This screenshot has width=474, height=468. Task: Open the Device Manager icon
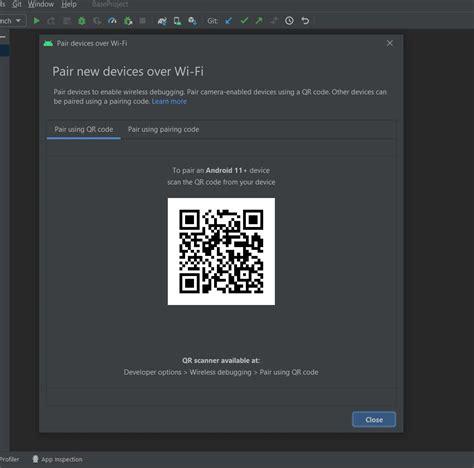(x=177, y=21)
